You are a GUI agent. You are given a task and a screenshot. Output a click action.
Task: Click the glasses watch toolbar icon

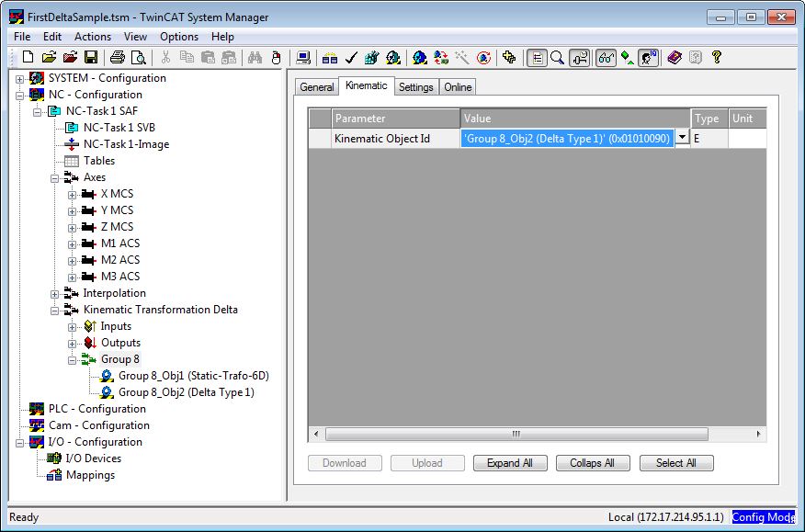point(606,58)
